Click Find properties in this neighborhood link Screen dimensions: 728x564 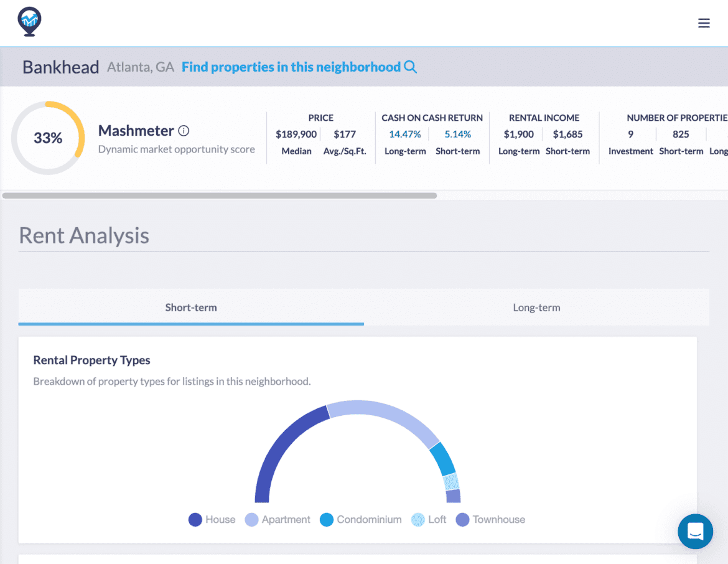pos(291,67)
